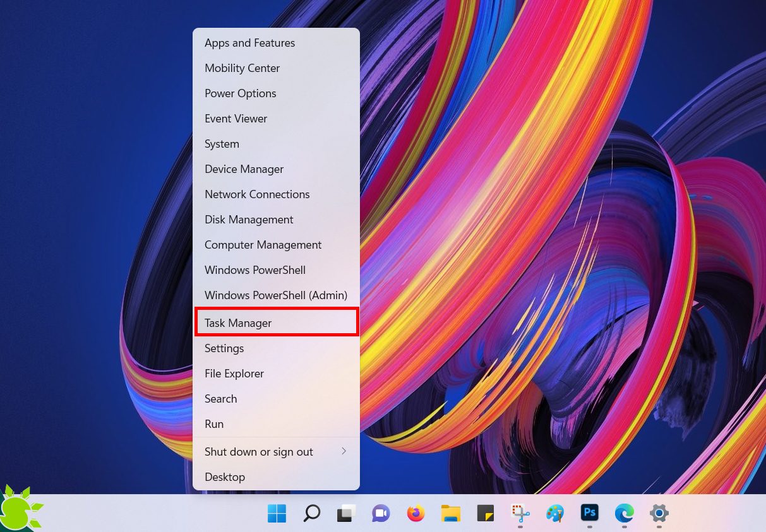The height and width of the screenshot is (532, 766).
Task: Select Event Viewer from the menu
Action: click(x=236, y=118)
